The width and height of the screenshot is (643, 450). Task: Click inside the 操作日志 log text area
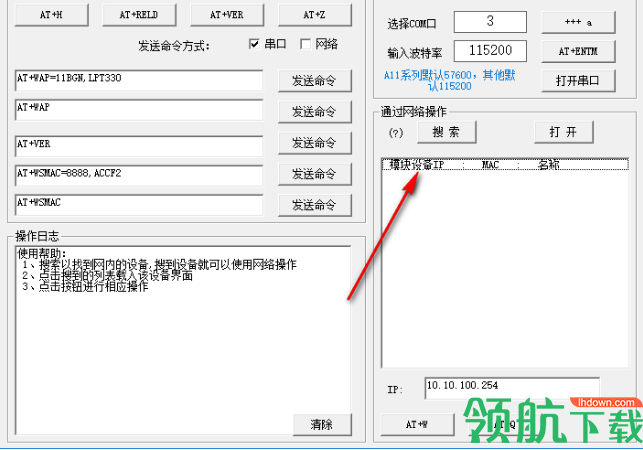point(183,340)
